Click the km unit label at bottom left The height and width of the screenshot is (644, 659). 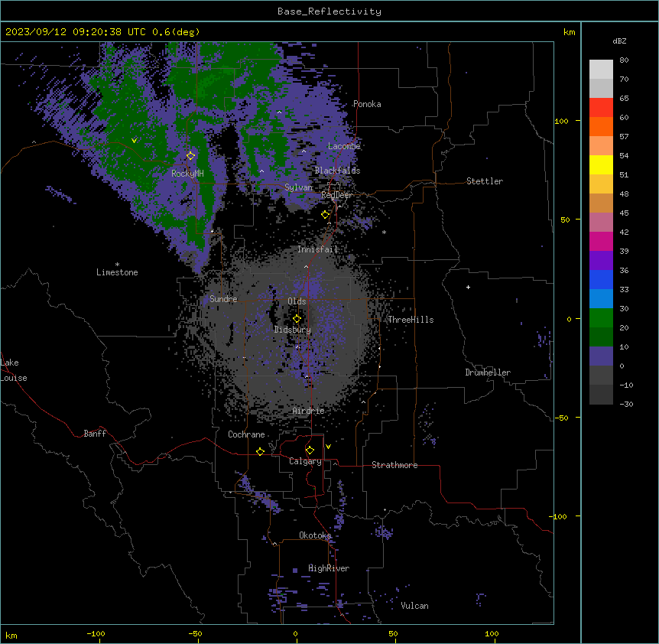click(11, 635)
